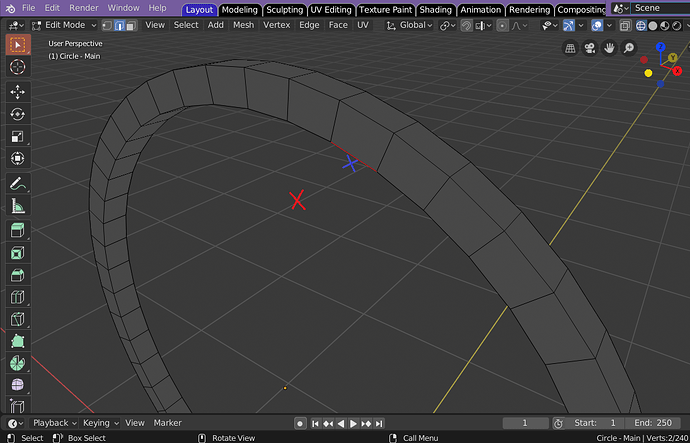Screen dimensions: 690x443
Task: Toggle viewport gizmos visibility
Action: (x=569, y=26)
